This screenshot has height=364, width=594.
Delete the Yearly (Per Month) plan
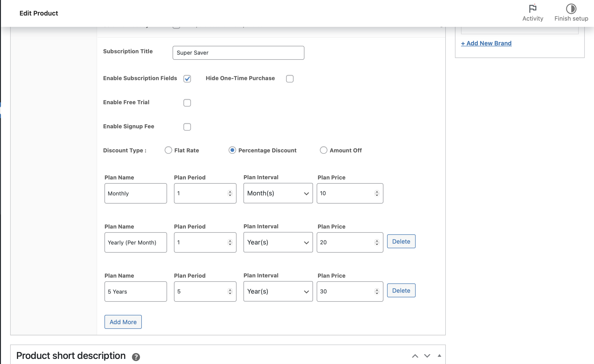click(401, 241)
